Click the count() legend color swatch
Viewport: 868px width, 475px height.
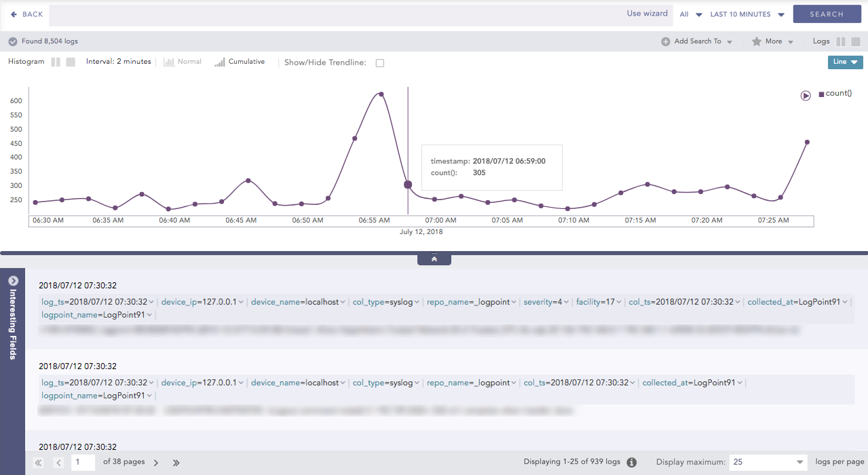[x=821, y=94]
